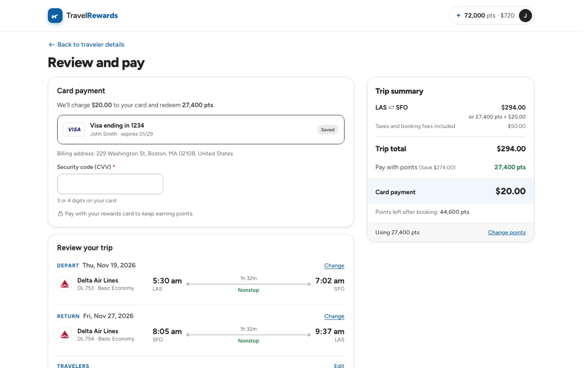This screenshot has height=368, width=588.
Task: Click the billing address text
Action: click(x=145, y=154)
